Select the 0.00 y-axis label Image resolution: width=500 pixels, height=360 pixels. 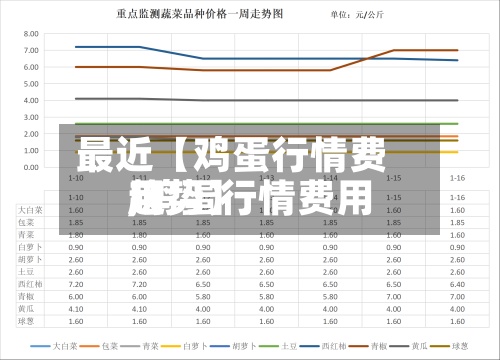[x=31, y=167]
